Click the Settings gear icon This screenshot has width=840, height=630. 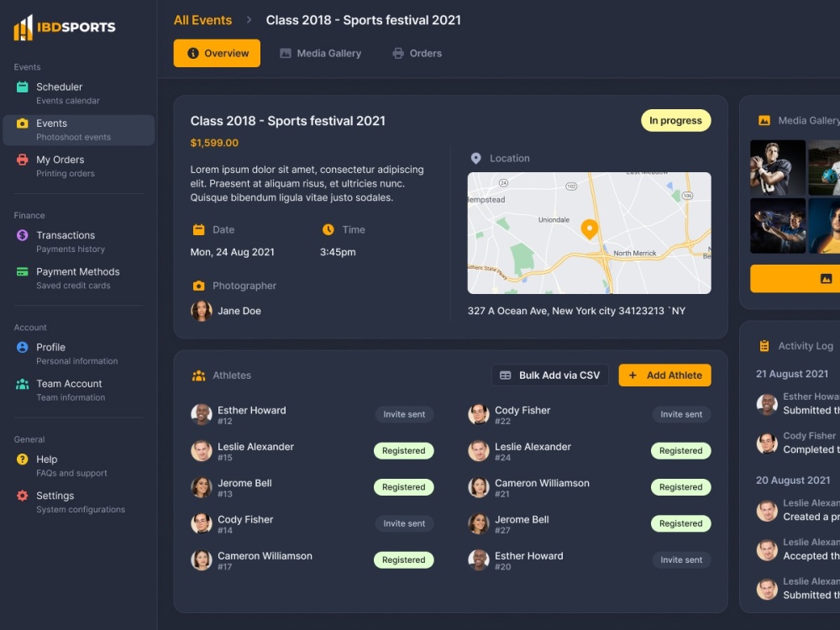(x=23, y=496)
